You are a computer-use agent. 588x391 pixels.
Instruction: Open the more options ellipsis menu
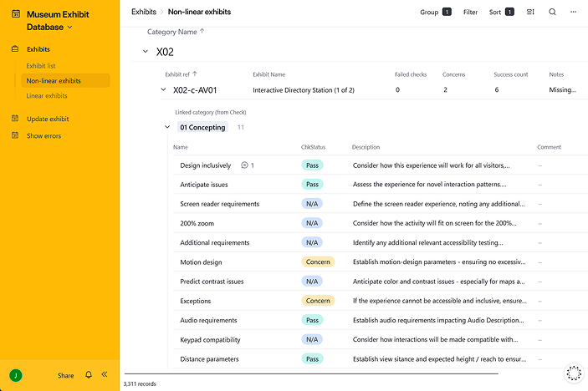pos(574,12)
